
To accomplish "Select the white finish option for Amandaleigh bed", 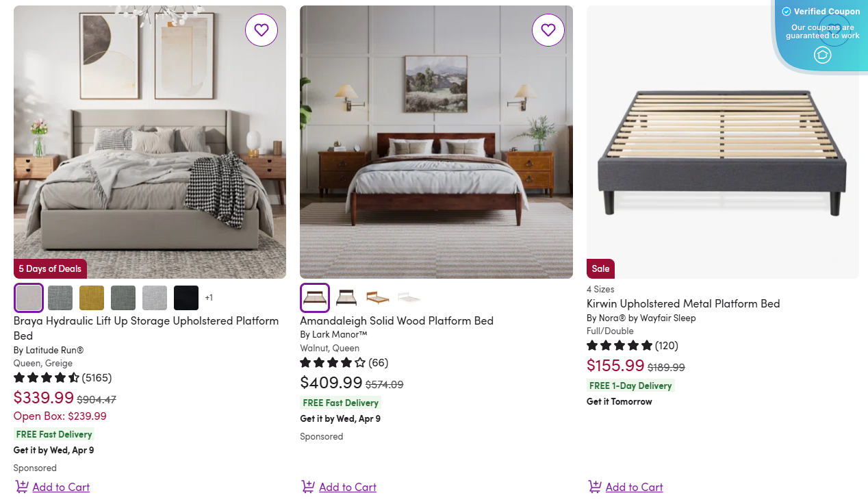I will pos(408,299).
